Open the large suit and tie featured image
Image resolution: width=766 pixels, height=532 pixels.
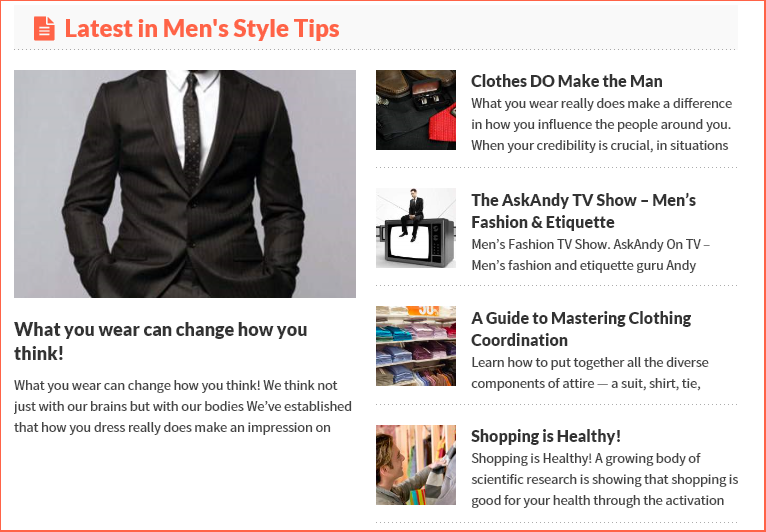[185, 184]
